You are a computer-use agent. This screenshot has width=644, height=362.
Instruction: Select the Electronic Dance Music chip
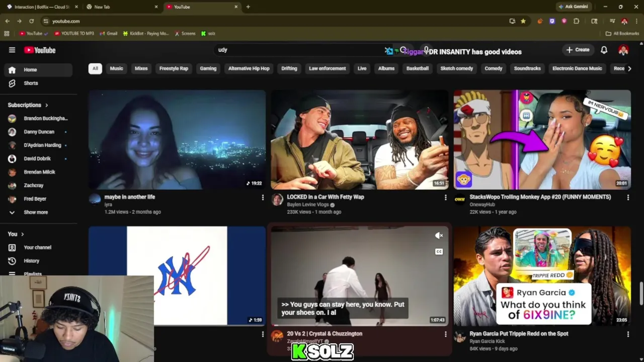(577, 68)
